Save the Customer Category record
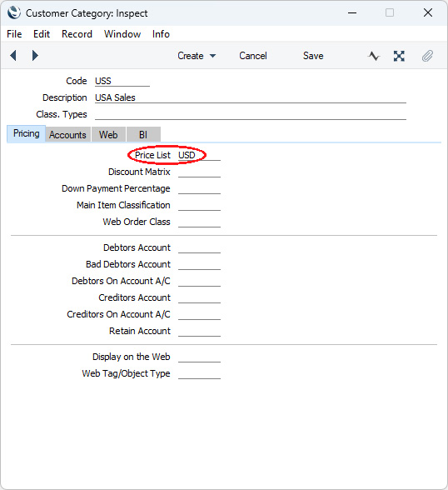This screenshot has width=448, height=490. coord(313,56)
